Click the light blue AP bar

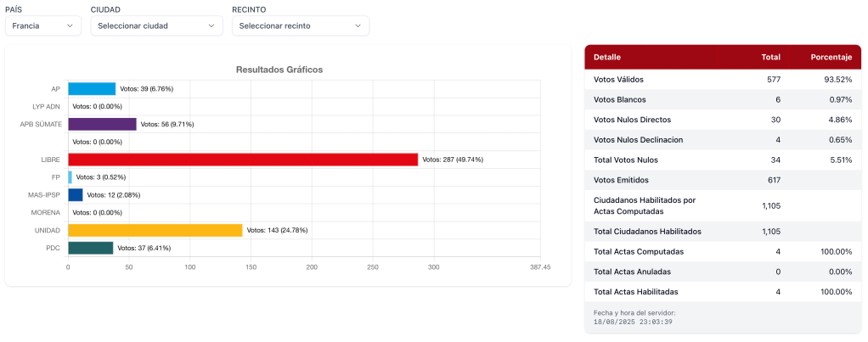[x=92, y=88]
